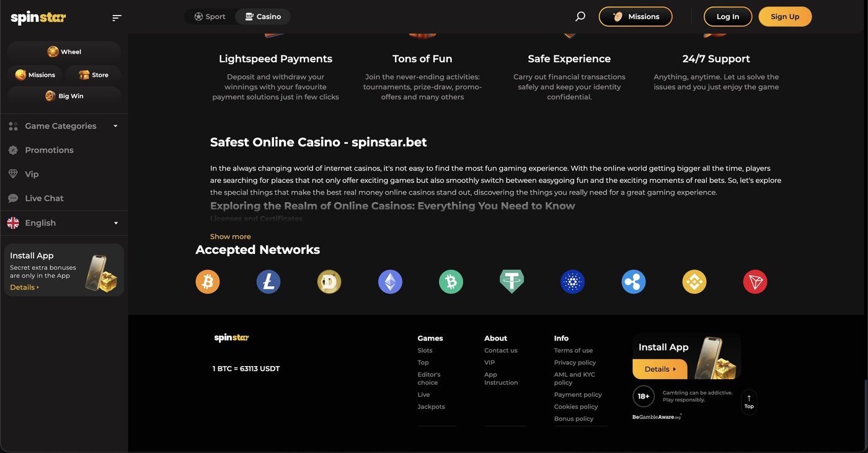The image size is (868, 453).
Task: Open the English language dropdown
Action: [x=64, y=223]
